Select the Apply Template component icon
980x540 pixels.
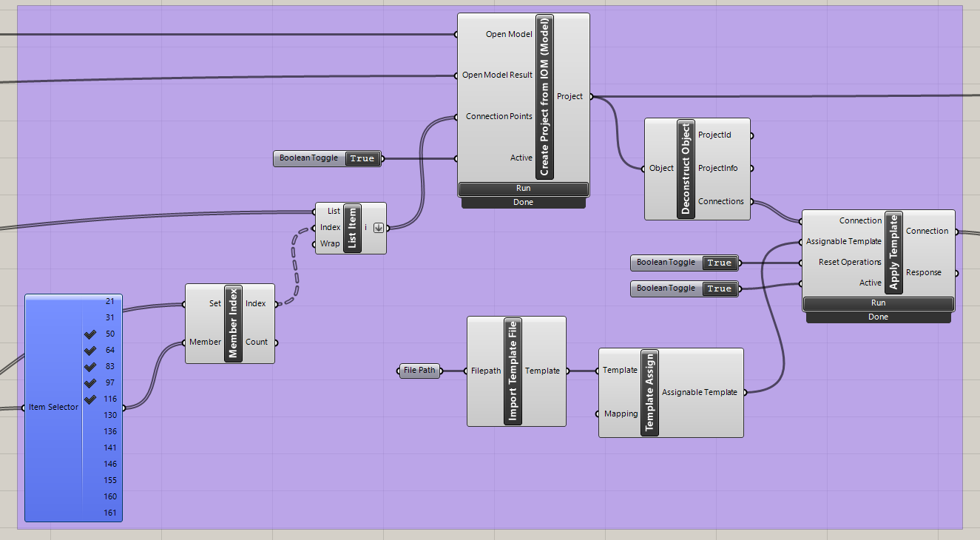(894, 252)
